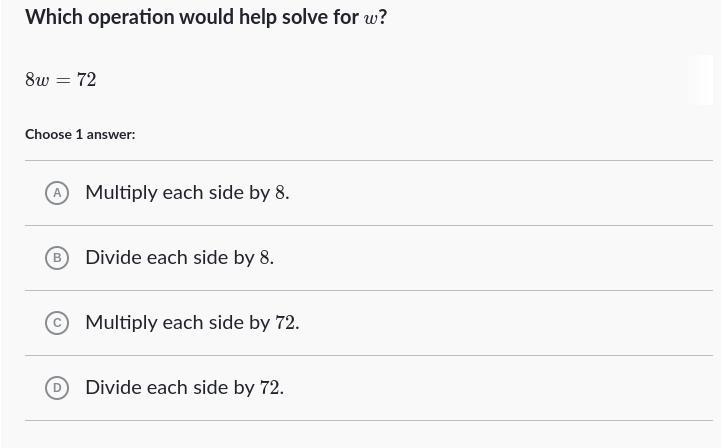
Task: Click the variable w in the question title
Action: 371,19
